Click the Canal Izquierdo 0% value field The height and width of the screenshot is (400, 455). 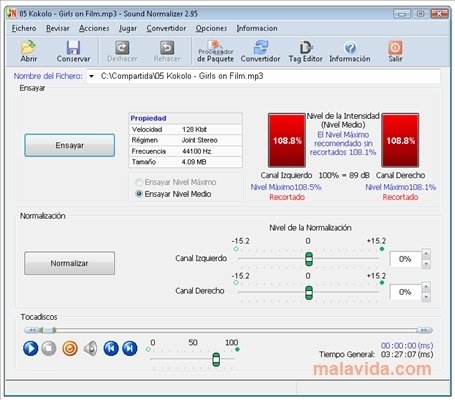[405, 259]
